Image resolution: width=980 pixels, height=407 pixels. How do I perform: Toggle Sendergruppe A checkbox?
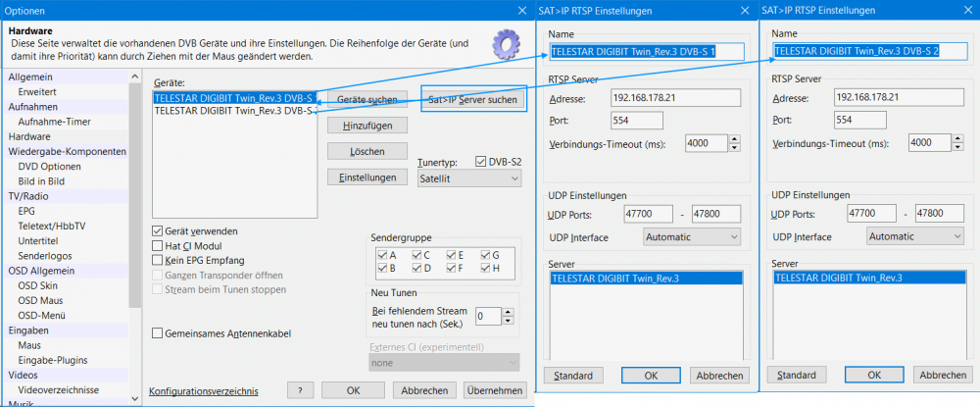coord(382,255)
